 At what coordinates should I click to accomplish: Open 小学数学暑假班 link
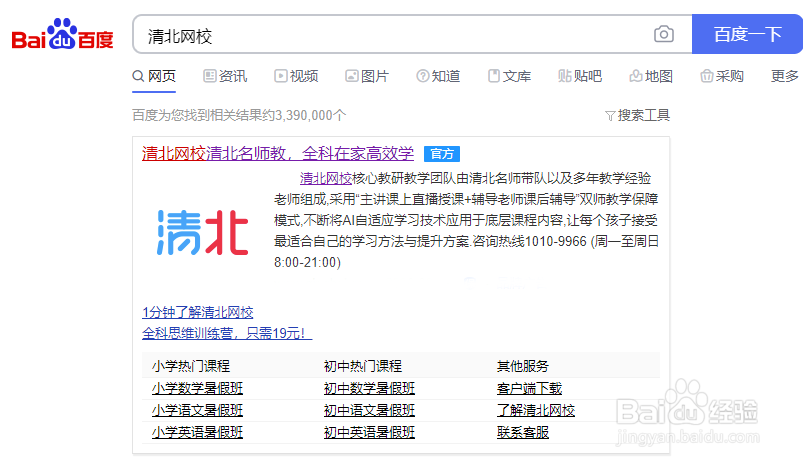(197, 388)
